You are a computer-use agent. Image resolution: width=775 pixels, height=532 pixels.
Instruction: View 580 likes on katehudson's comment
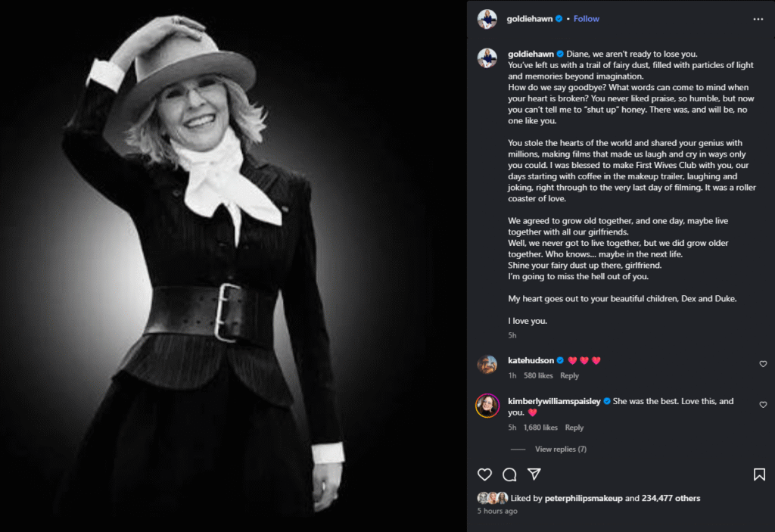538,375
